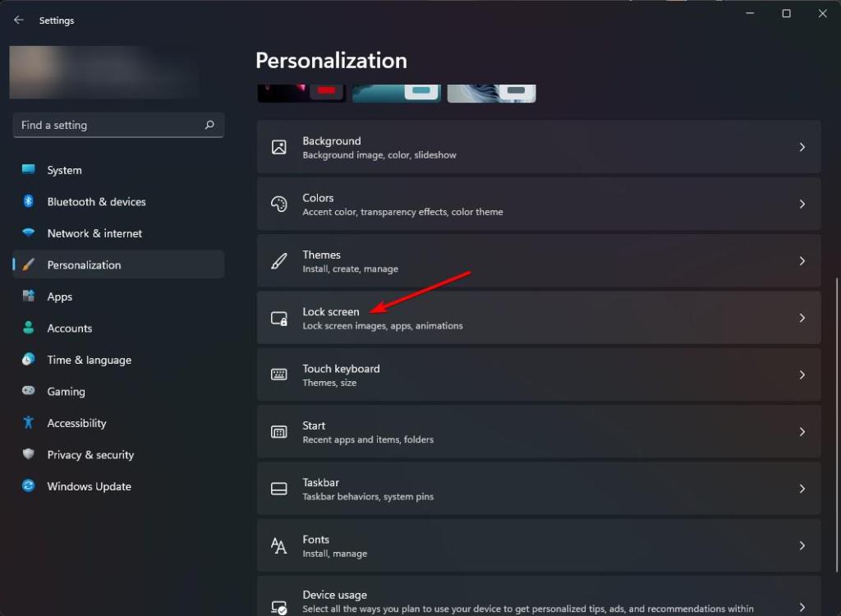Click the System monitor icon in sidebar

(29, 169)
